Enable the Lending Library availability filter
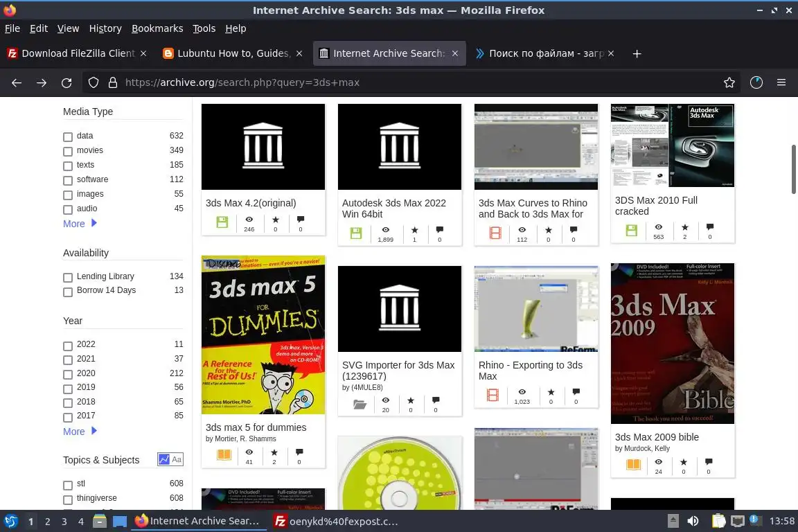Viewport: 798px width, 532px height. click(68, 278)
